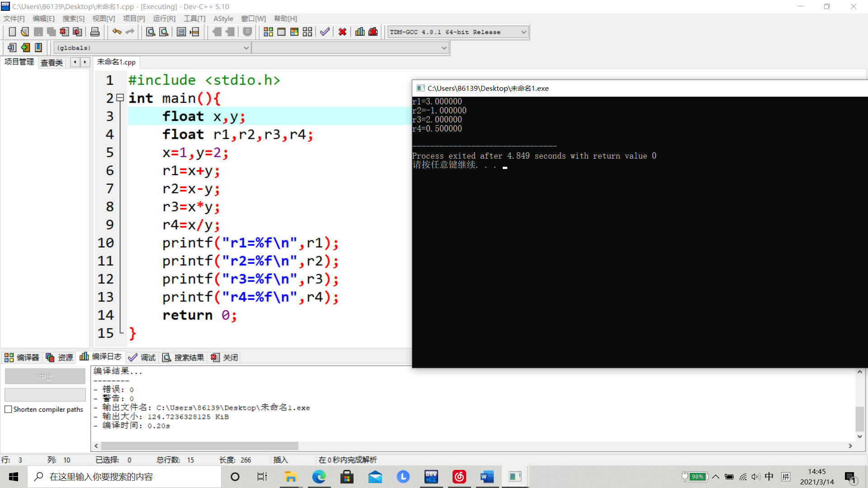868x488 pixels.
Task: Click the Print toolbar icon
Action: [x=95, y=32]
